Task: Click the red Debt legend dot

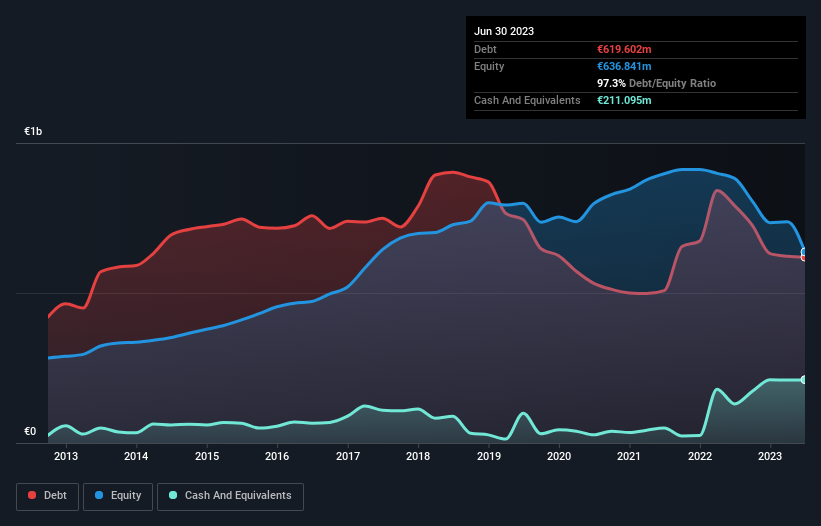Action: [x=32, y=495]
